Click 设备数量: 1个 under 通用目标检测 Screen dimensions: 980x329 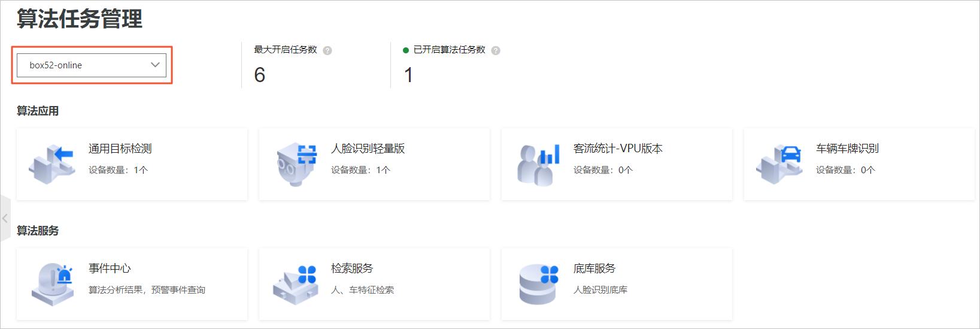pos(118,170)
